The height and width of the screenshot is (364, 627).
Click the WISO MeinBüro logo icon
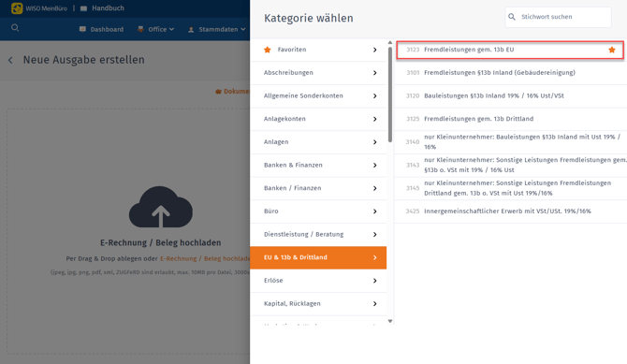click(x=17, y=8)
